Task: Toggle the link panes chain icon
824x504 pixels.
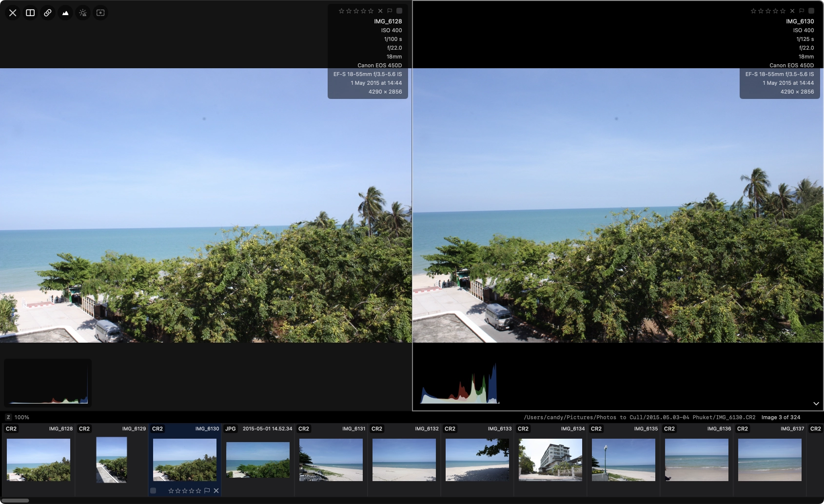Action: [48, 13]
